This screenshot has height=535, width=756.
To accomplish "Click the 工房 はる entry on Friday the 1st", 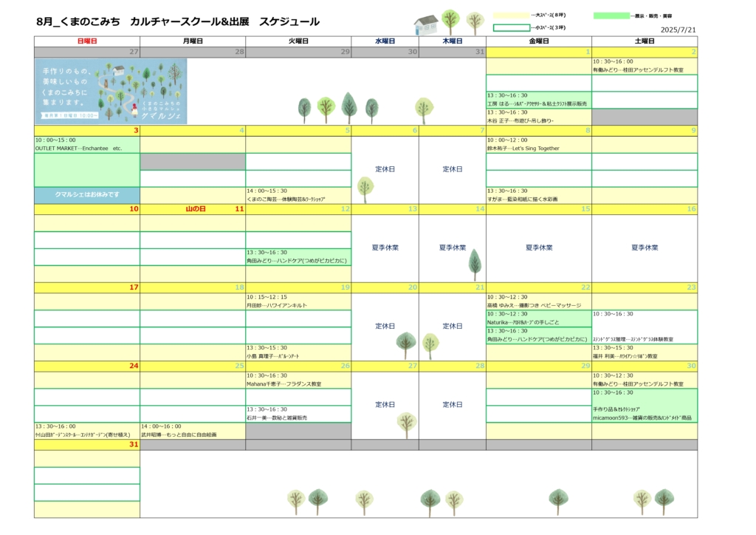I will pyautogui.click(x=537, y=103).
